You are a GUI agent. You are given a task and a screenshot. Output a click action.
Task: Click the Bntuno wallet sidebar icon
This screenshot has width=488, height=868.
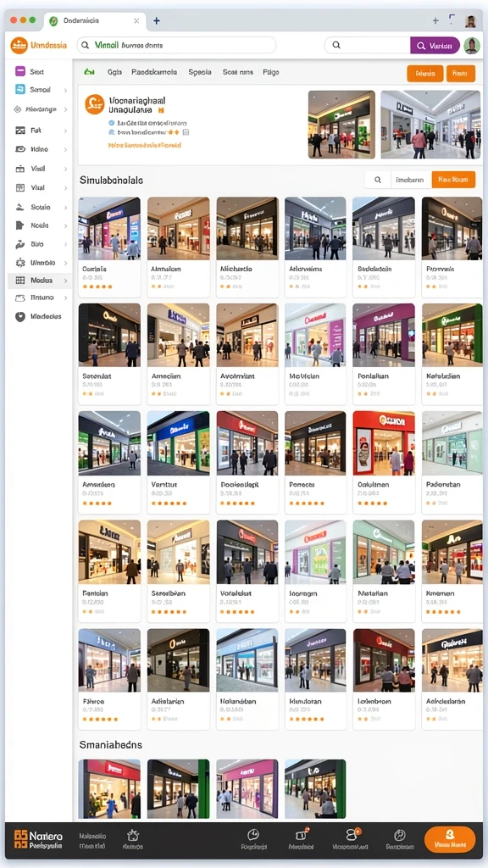click(x=20, y=298)
